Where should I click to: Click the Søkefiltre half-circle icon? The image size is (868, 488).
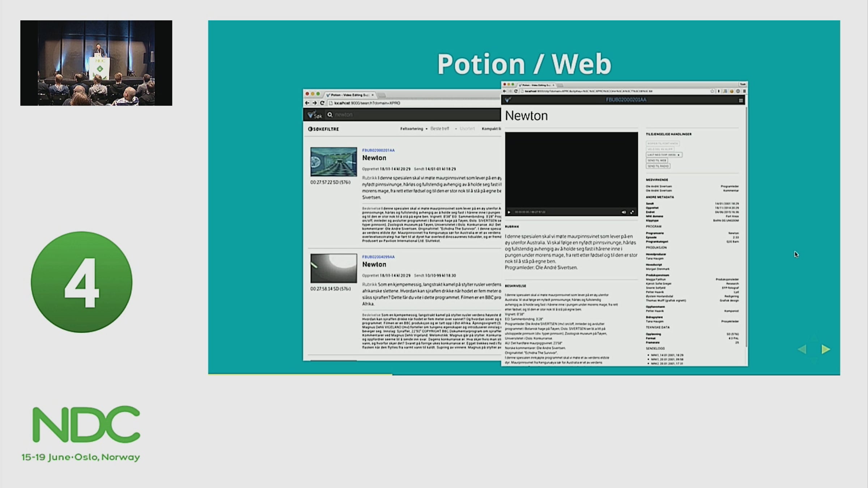(x=310, y=129)
